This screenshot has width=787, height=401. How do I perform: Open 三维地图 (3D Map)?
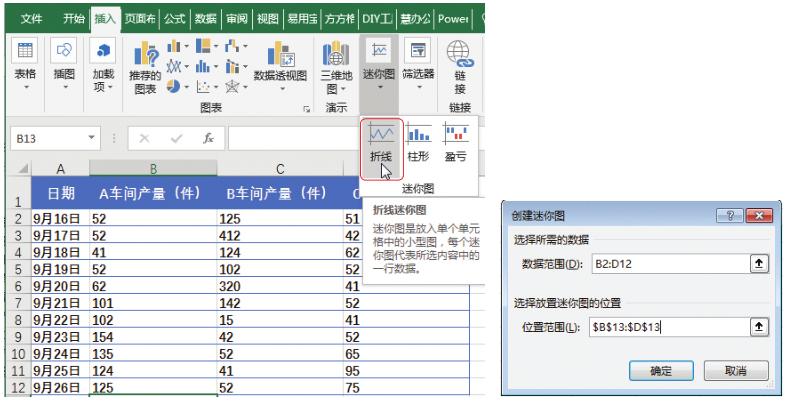coord(336,68)
